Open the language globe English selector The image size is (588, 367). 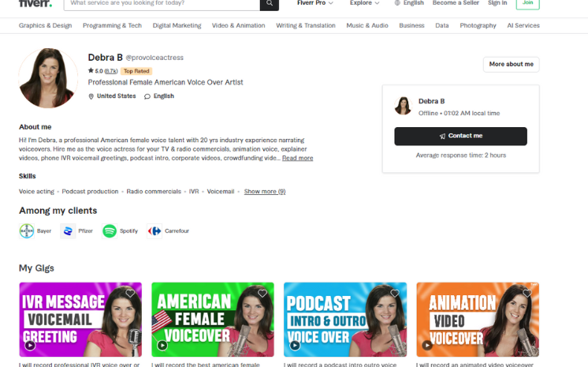point(408,3)
